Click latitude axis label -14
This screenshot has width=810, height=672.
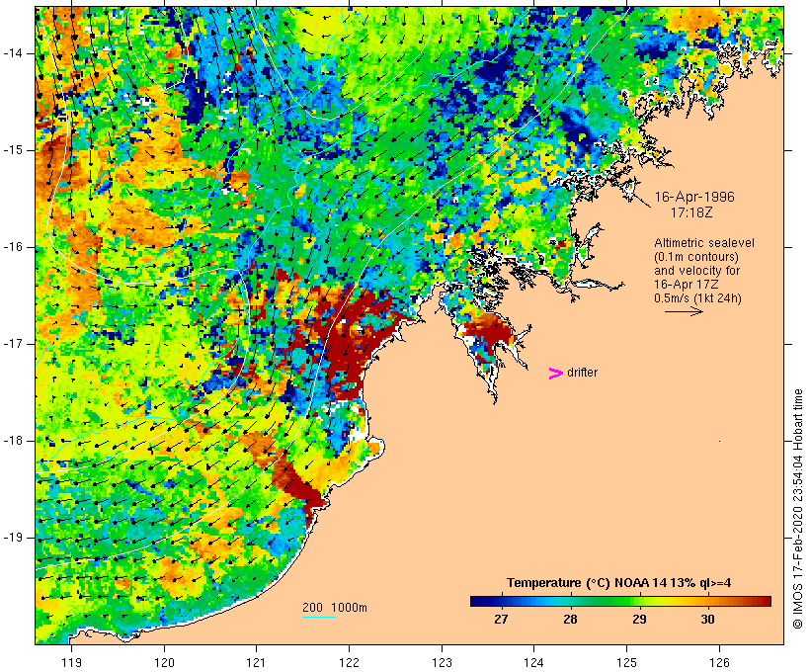[13, 53]
